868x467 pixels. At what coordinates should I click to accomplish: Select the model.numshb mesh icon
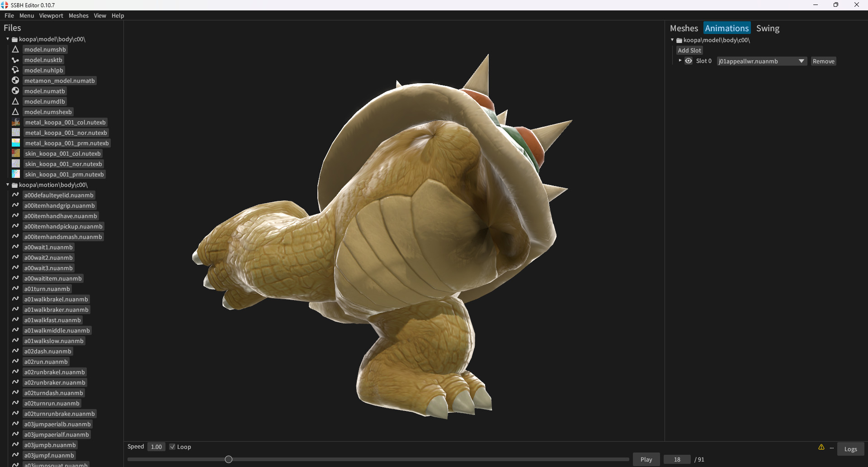click(15, 49)
